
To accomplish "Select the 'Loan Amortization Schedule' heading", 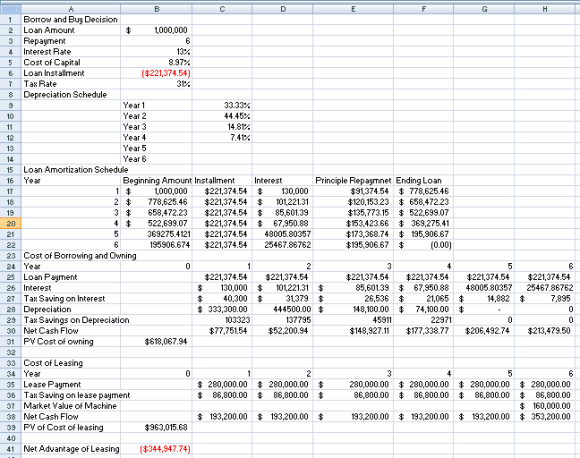I will pos(76,170).
